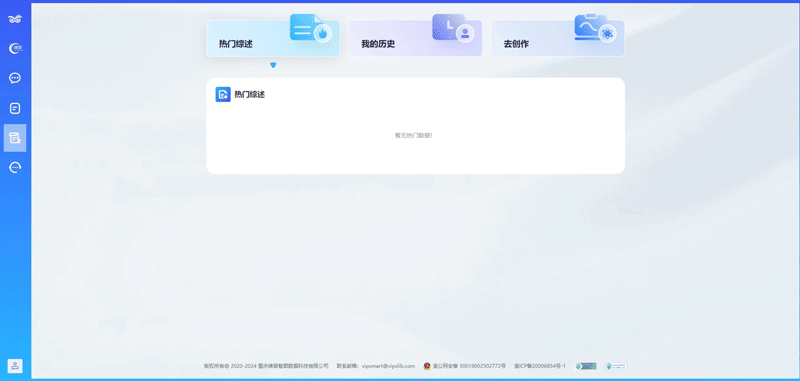This screenshot has height=381, width=800.
Task: Click the blue document icon beside 热门综述 heading
Action: click(223, 94)
